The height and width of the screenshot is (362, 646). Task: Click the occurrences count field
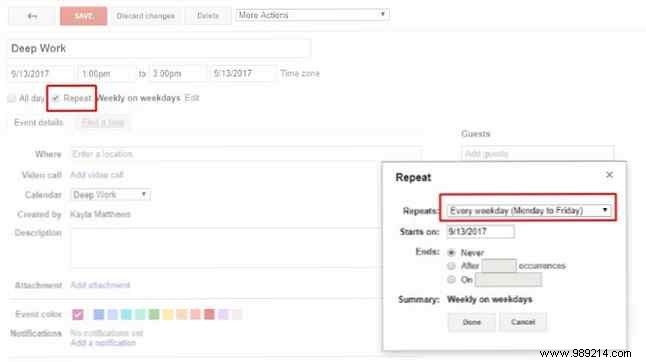499,266
